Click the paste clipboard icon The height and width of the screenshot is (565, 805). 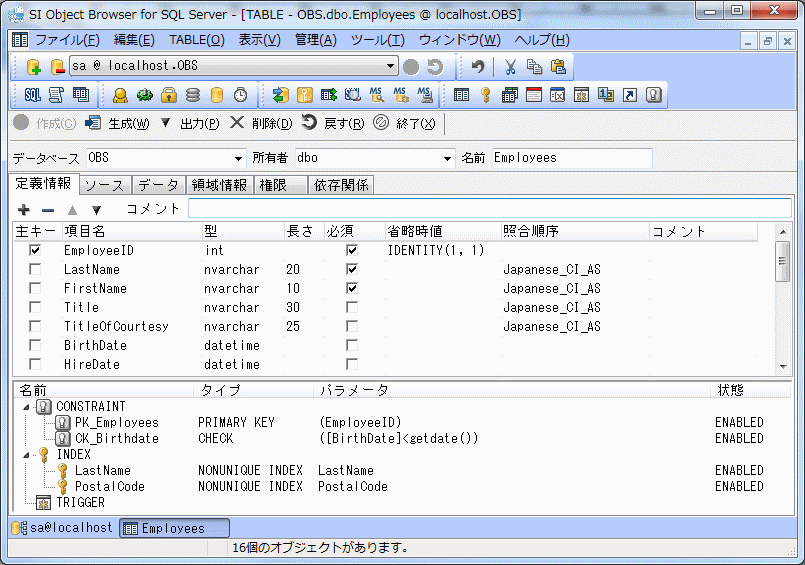(558, 67)
